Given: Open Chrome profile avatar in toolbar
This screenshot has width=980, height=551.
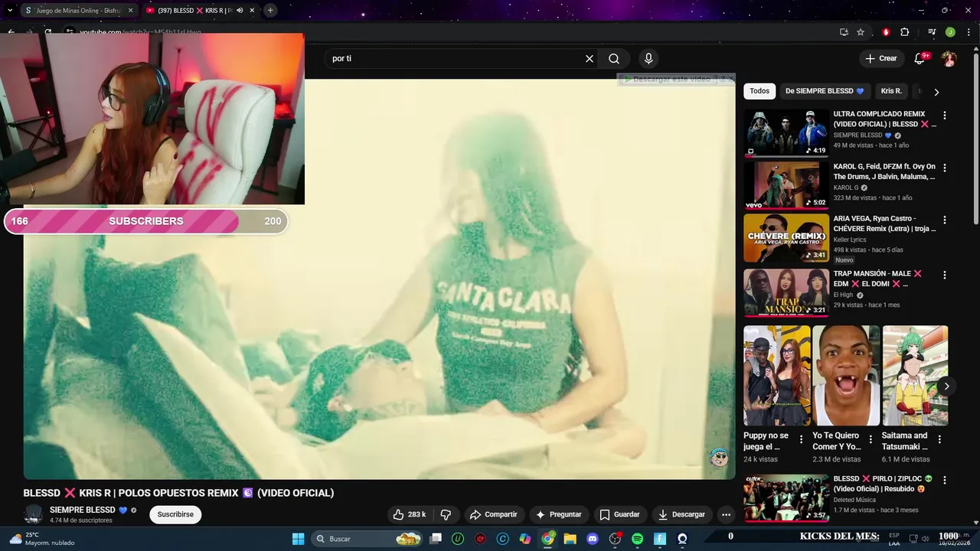Looking at the screenshot, I should coord(950,32).
